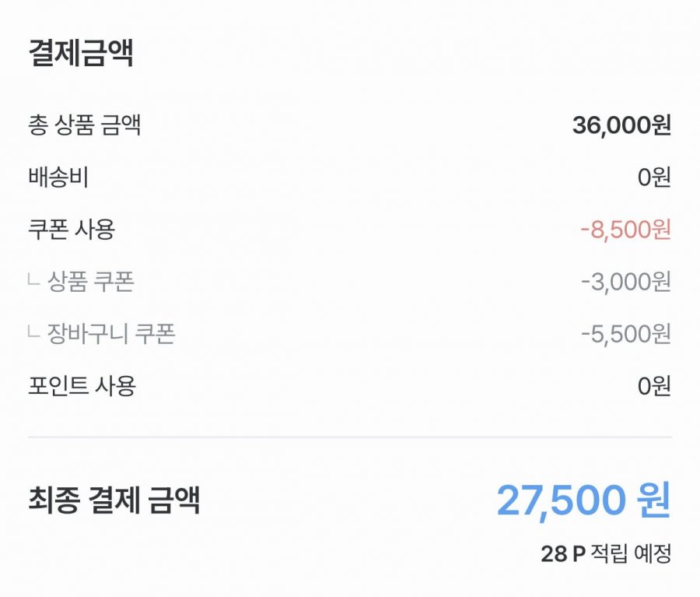Click the 적립 예정 text
The image size is (700, 597).
point(631,554)
